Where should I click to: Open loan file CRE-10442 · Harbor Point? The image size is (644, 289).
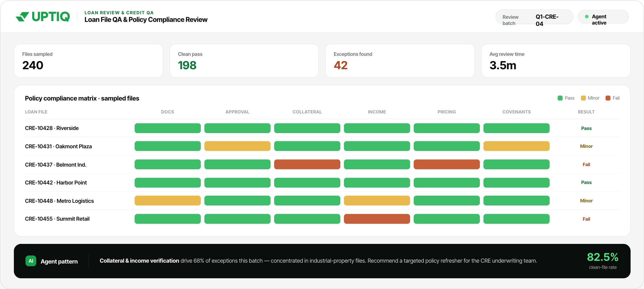click(56, 183)
